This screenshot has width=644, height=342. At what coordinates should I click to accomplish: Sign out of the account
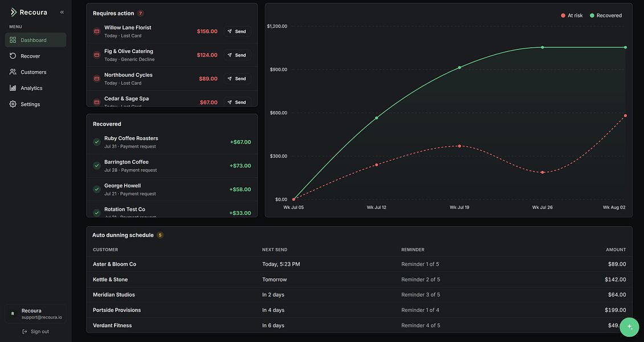click(x=36, y=332)
